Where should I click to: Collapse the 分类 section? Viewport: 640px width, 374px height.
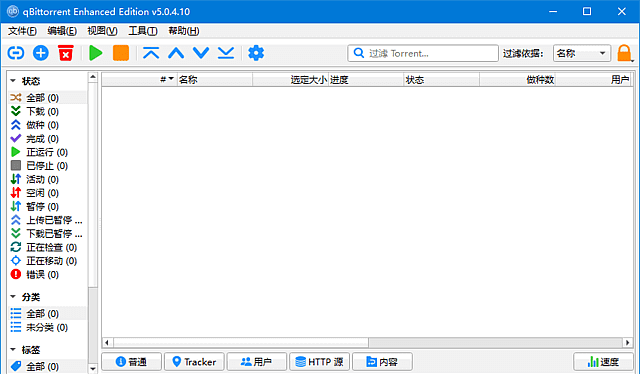13,297
